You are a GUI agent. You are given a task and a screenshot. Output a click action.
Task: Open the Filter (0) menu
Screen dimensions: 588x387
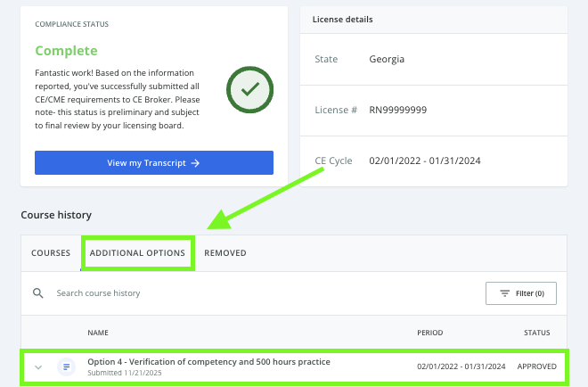(x=521, y=293)
